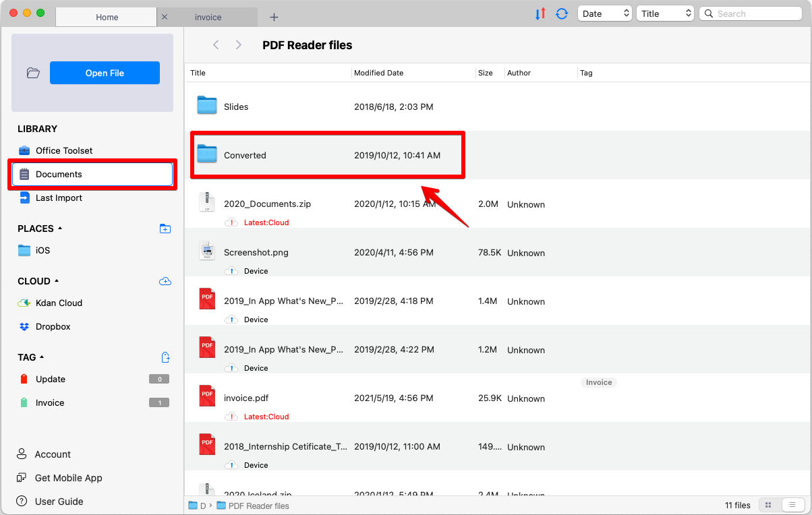Click the Screenshot.png file icon
This screenshot has height=515, width=812.
[x=207, y=251]
